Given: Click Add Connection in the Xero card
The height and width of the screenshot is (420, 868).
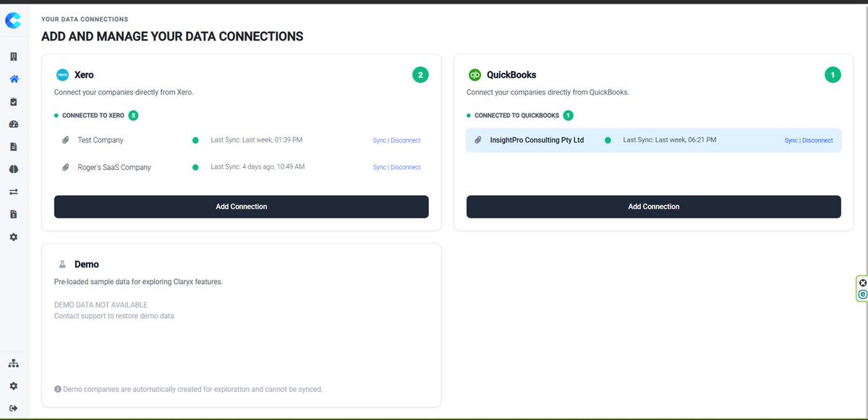Looking at the screenshot, I should (x=242, y=207).
